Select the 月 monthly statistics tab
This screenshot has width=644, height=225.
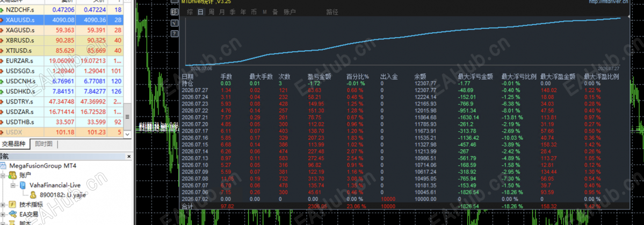222,12
